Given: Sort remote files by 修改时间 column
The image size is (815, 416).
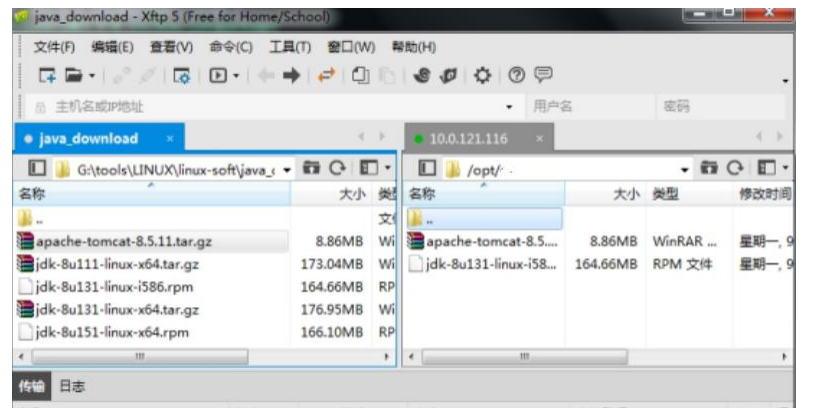Looking at the screenshot, I should 763,194.
